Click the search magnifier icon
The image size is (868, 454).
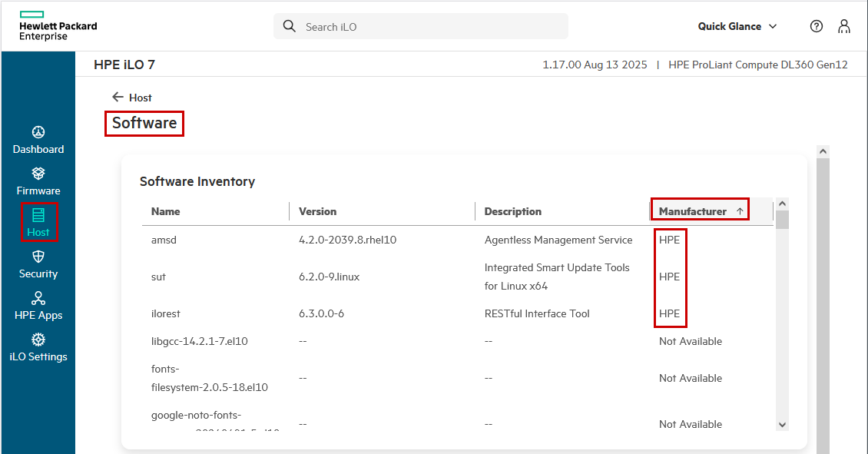click(x=290, y=26)
